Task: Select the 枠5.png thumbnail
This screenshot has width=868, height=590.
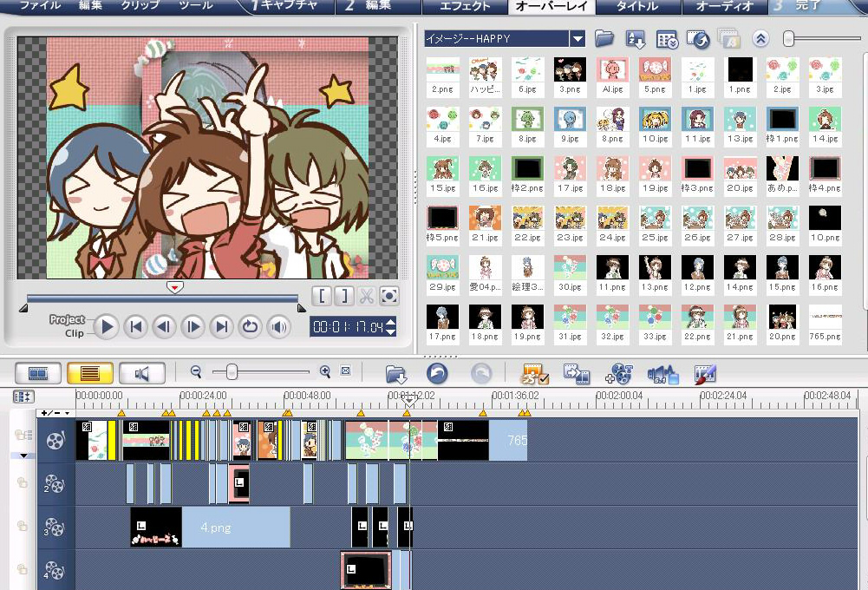Action: (442, 225)
